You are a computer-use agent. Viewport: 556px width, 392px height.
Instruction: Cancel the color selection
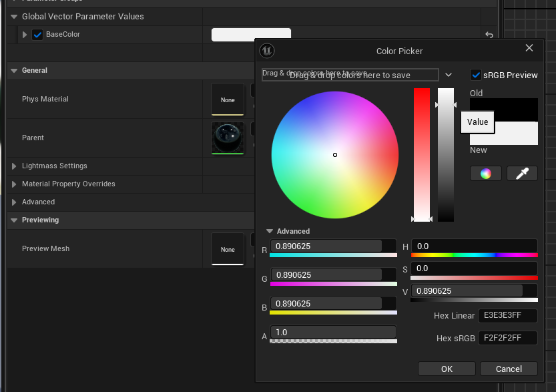(509, 369)
